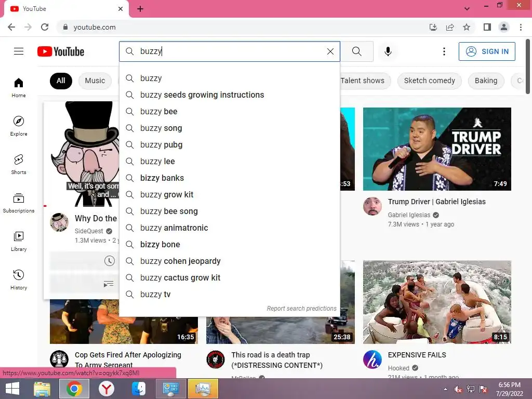This screenshot has height=399, width=532.
Task: Open Subscriptions in the sidebar
Action: click(19, 203)
